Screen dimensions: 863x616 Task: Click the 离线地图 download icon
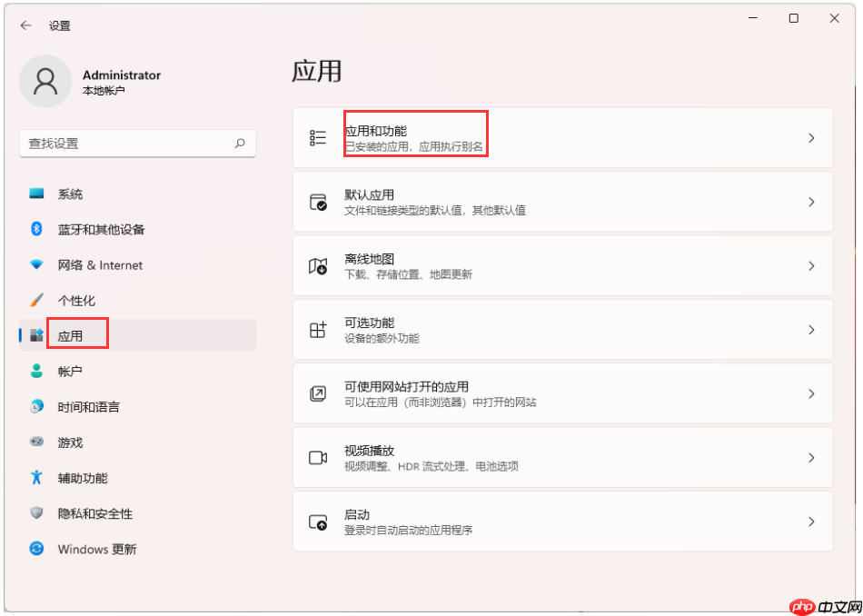(317, 265)
